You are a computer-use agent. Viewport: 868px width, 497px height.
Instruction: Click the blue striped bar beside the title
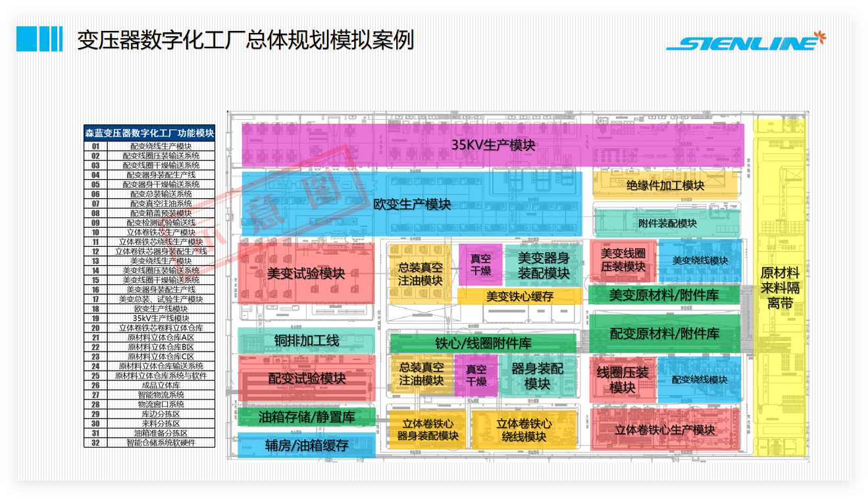[x=39, y=39]
